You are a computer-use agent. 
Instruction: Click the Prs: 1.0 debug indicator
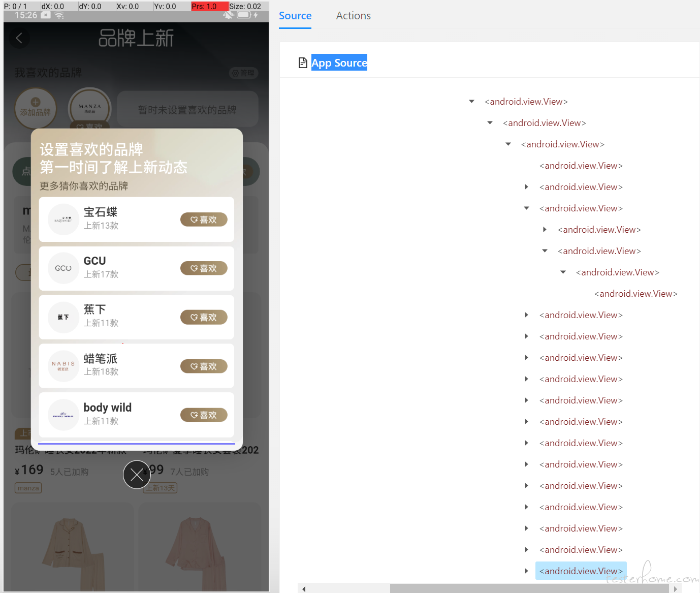[210, 6]
